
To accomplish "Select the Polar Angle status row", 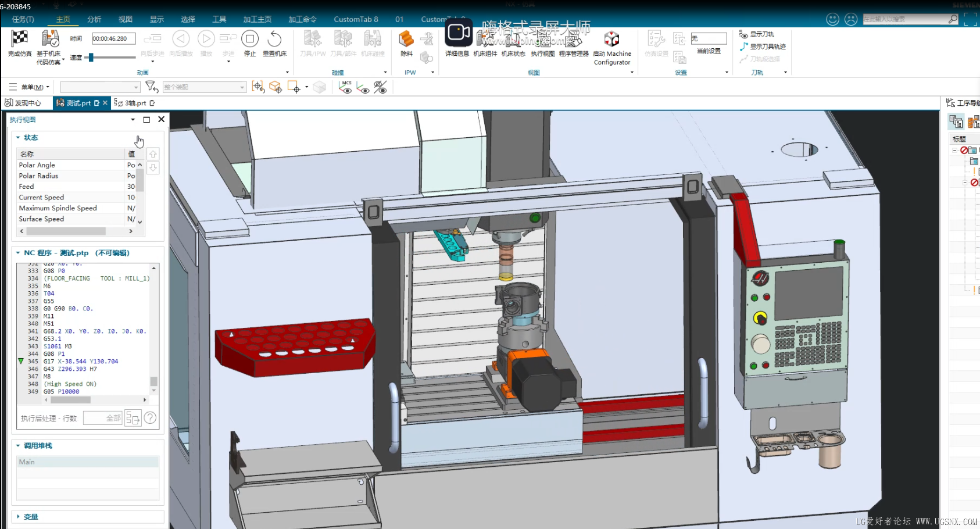I will [x=77, y=165].
